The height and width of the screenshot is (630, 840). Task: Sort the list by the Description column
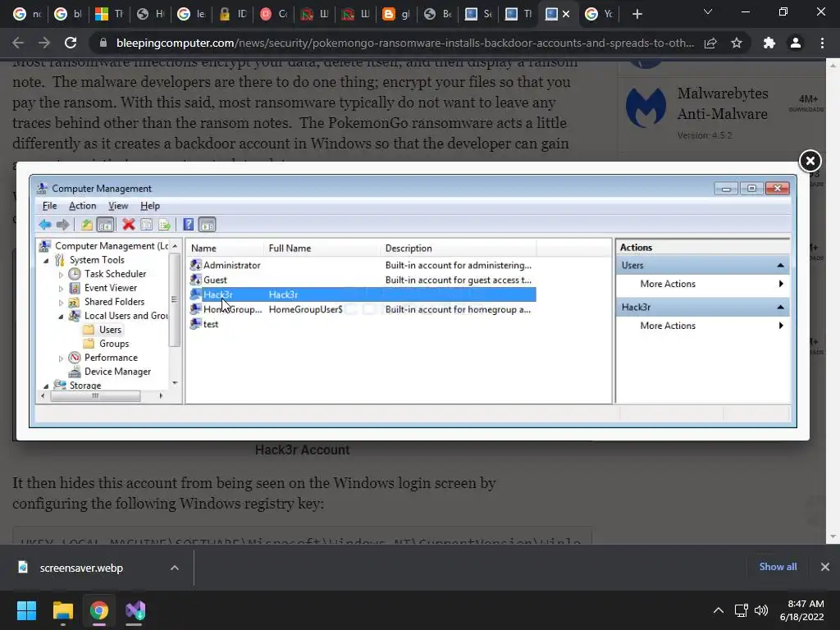pyautogui.click(x=458, y=248)
